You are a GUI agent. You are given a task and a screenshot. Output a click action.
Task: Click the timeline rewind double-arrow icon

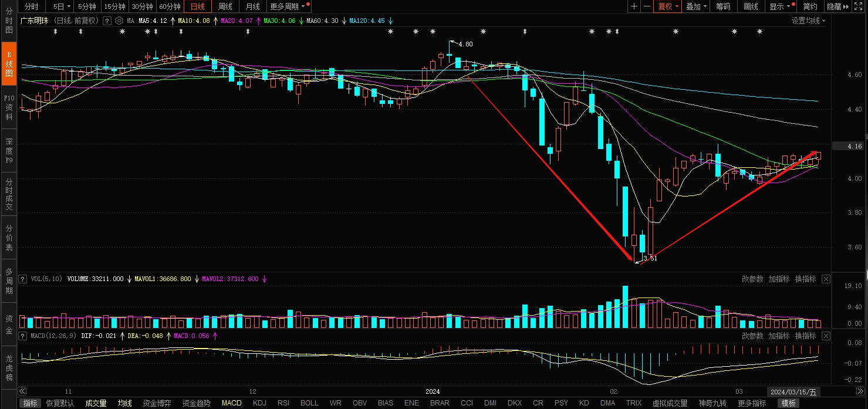click(22, 391)
